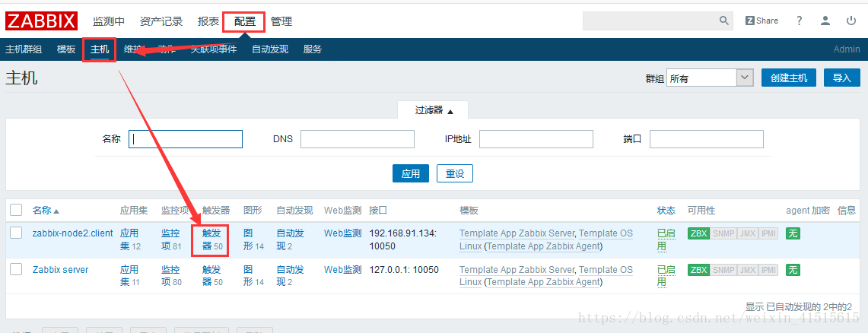Image resolution: width=868 pixels, height=333 pixels.
Task: Open the 监测中 menu
Action: click(109, 21)
